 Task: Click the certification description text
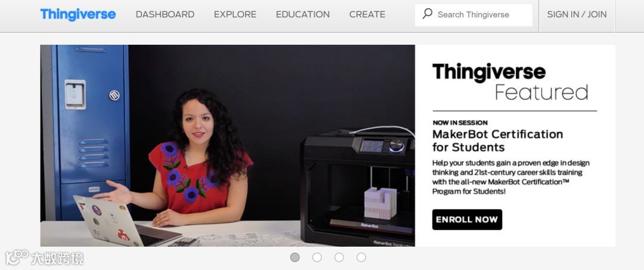(510, 177)
